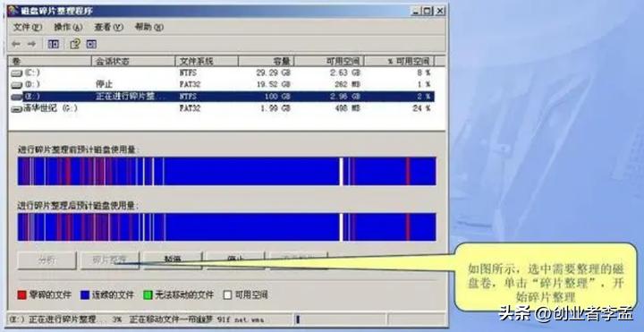Click the 分析 button
644x332 pixels.
47,260
